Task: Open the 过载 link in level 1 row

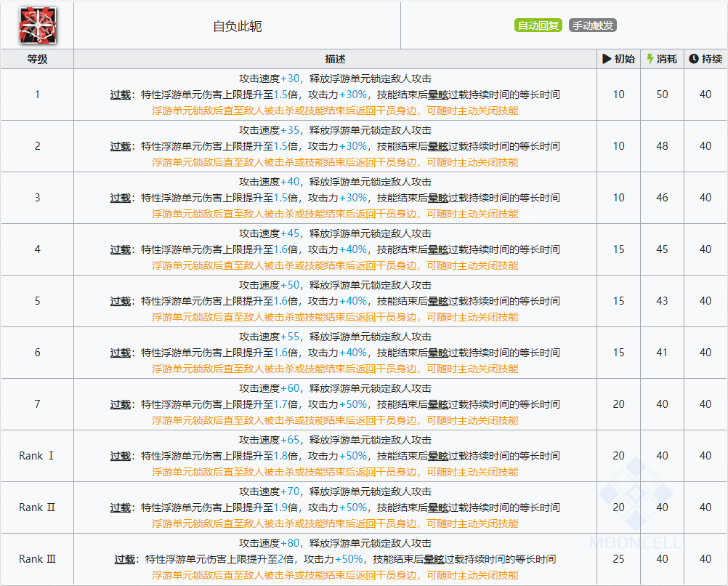Action: click(x=121, y=95)
